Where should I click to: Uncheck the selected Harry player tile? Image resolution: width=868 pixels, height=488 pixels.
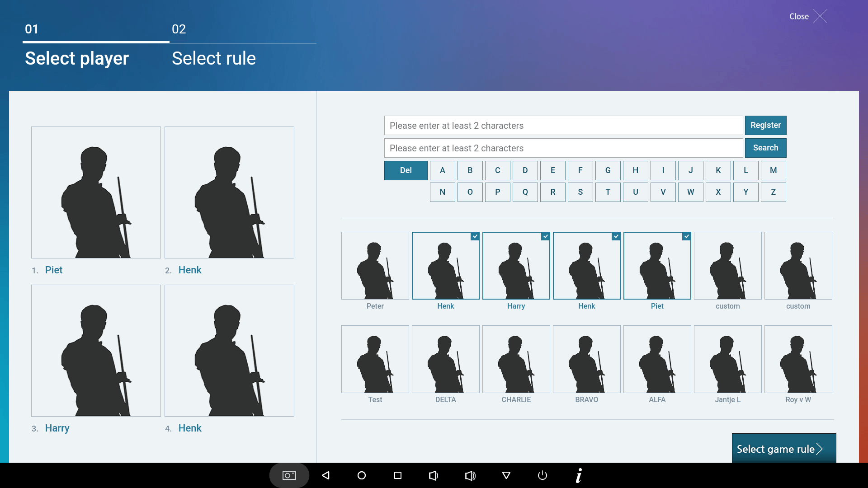[x=516, y=266]
